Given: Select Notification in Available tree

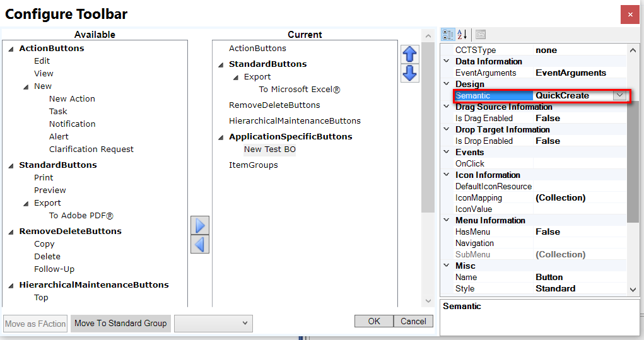Looking at the screenshot, I should [x=73, y=124].
